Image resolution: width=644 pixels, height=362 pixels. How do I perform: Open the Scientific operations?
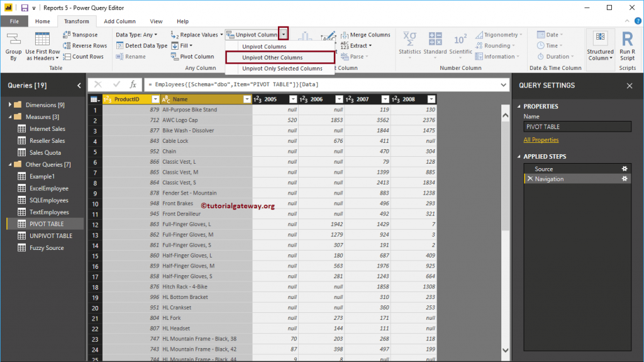click(460, 45)
